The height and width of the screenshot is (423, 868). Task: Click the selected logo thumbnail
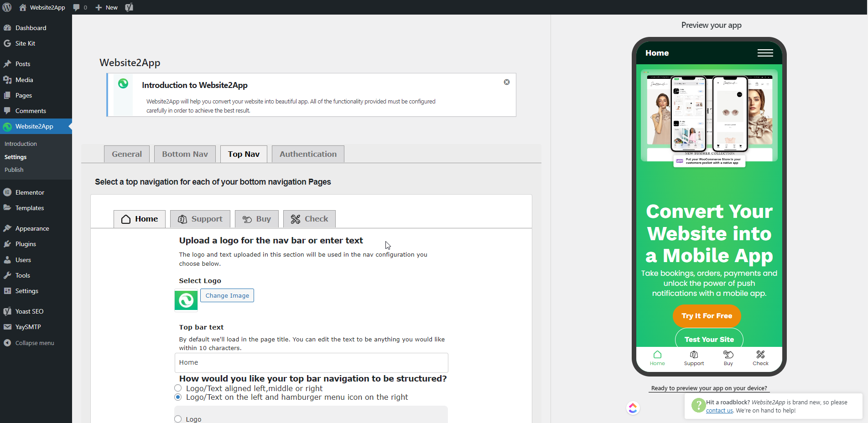186,300
